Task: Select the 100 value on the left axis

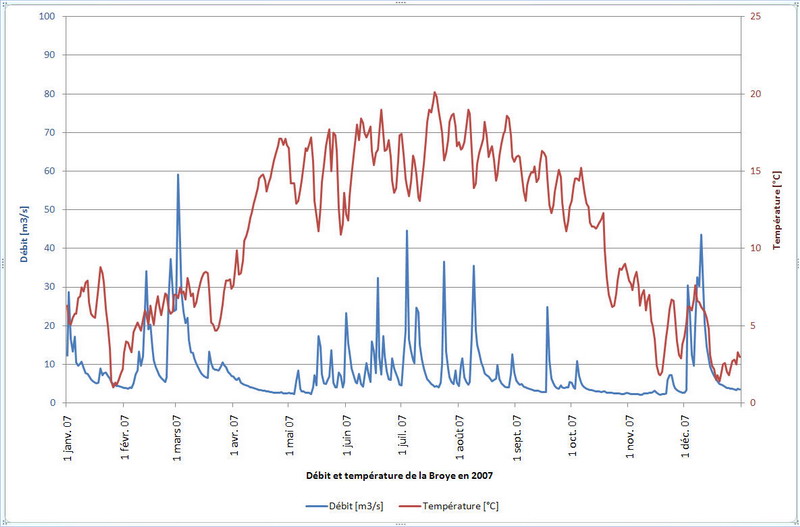Action: 46,17
